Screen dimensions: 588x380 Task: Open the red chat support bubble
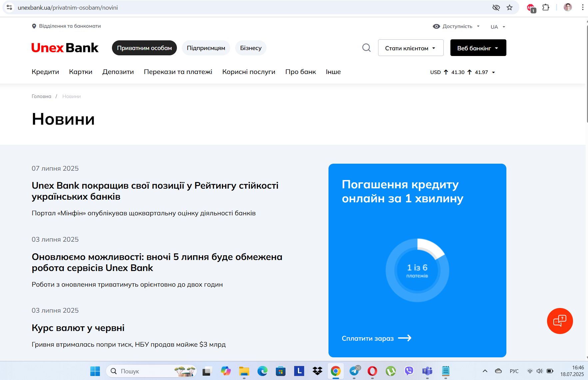[560, 321]
